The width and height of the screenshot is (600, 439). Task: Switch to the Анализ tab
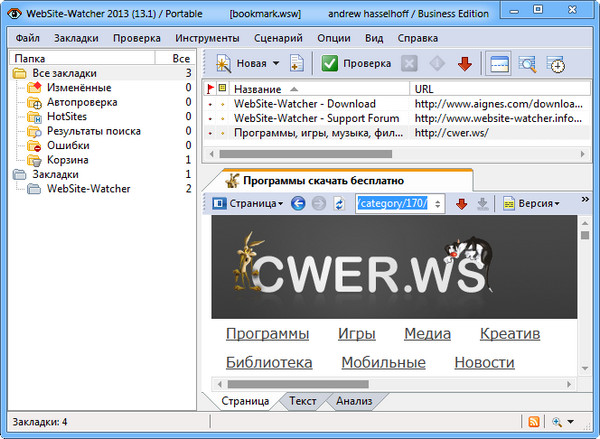pos(354,401)
